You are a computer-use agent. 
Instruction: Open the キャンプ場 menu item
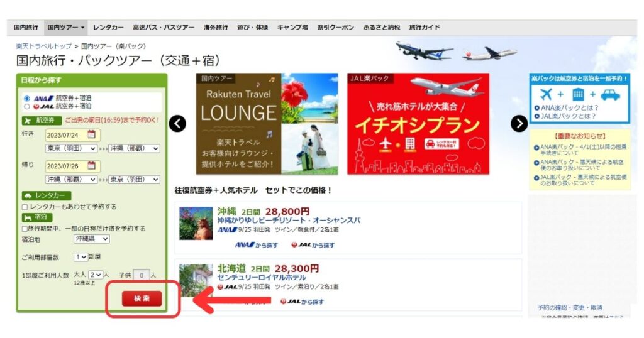[292, 28]
